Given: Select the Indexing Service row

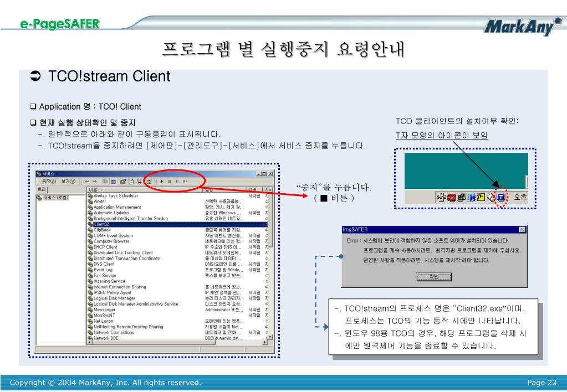Looking at the screenshot, I should (177, 281).
